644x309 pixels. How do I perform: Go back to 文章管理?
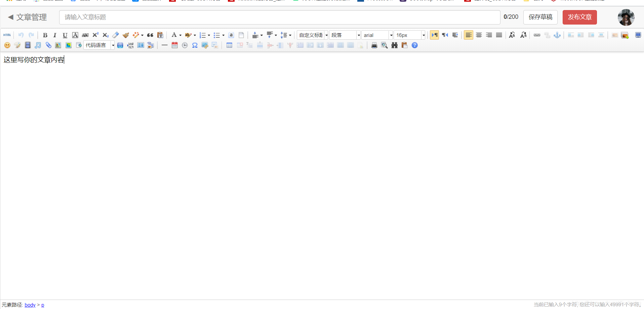click(x=28, y=17)
